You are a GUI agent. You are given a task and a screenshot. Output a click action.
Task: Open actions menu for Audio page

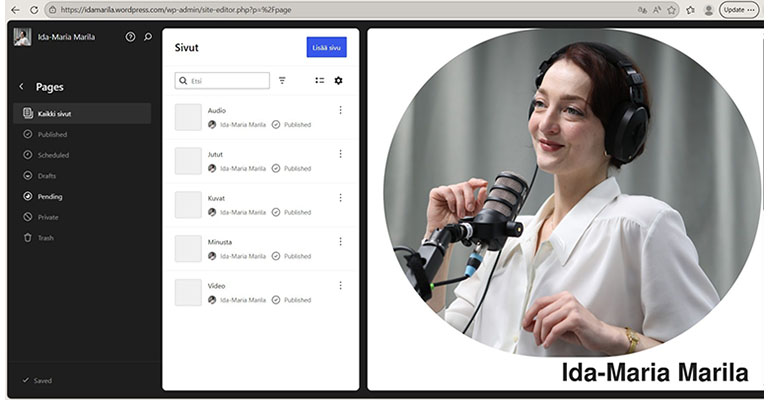coord(340,110)
